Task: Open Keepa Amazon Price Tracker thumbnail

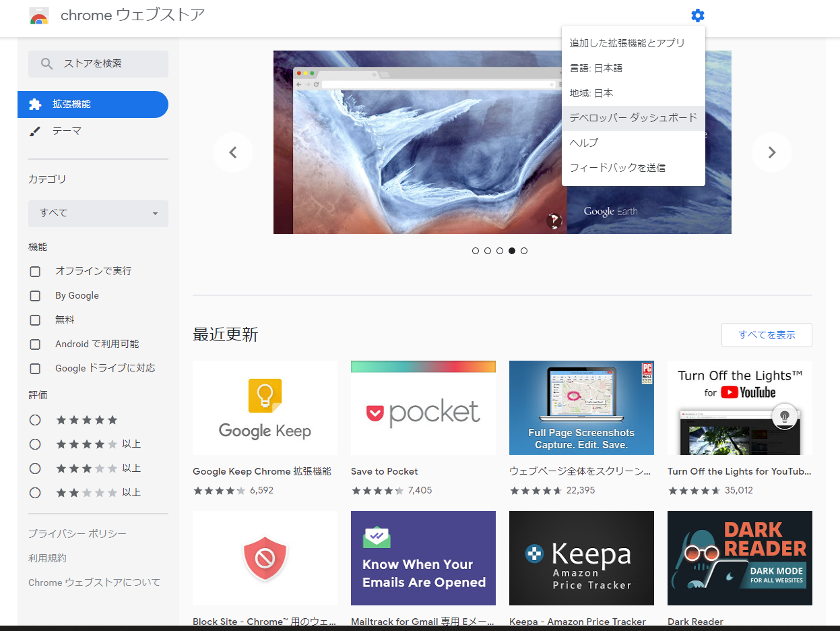Action: coord(581,558)
